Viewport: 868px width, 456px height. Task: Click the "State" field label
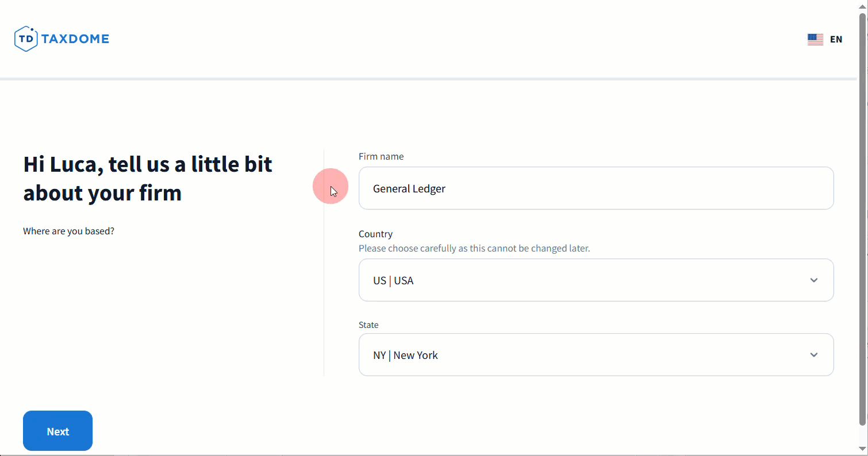coord(368,324)
